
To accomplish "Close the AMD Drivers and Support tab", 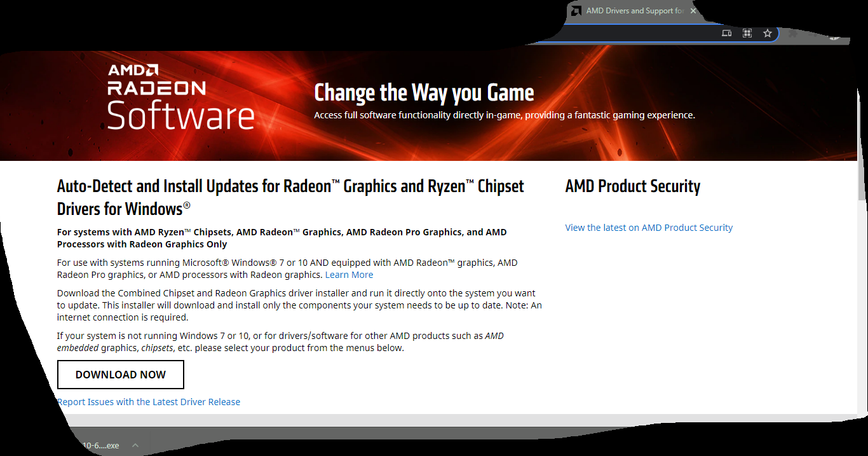I will (693, 11).
